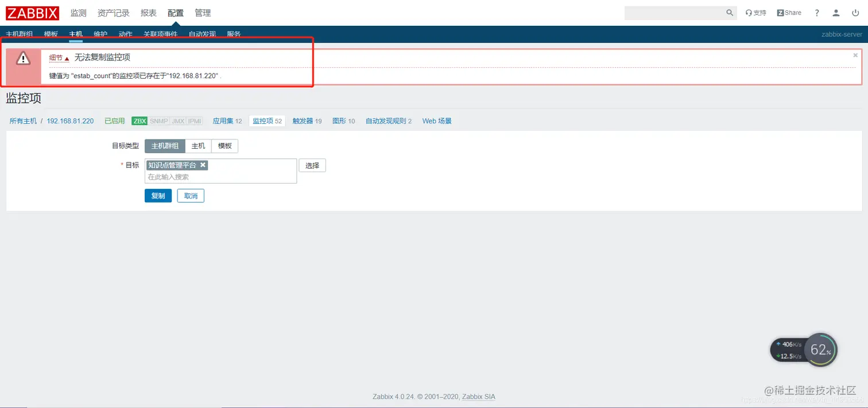Image resolution: width=868 pixels, height=408 pixels.
Task: Click the JMX availability badge
Action: pyautogui.click(x=179, y=121)
